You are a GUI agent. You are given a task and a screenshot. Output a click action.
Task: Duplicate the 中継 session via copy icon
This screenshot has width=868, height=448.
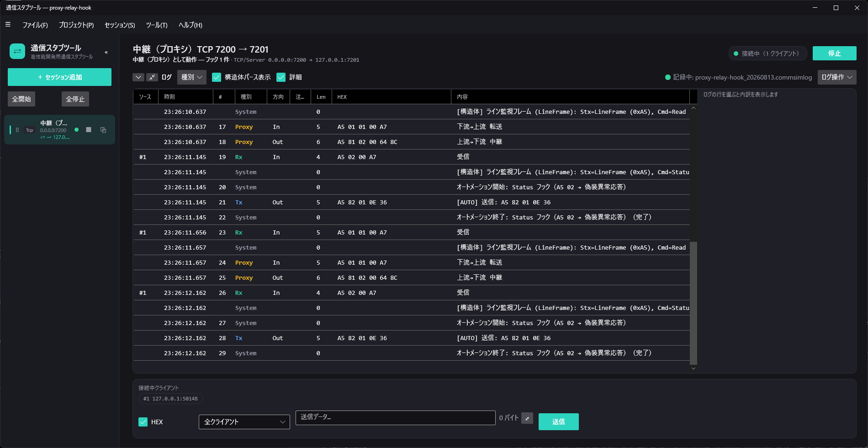[103, 130]
